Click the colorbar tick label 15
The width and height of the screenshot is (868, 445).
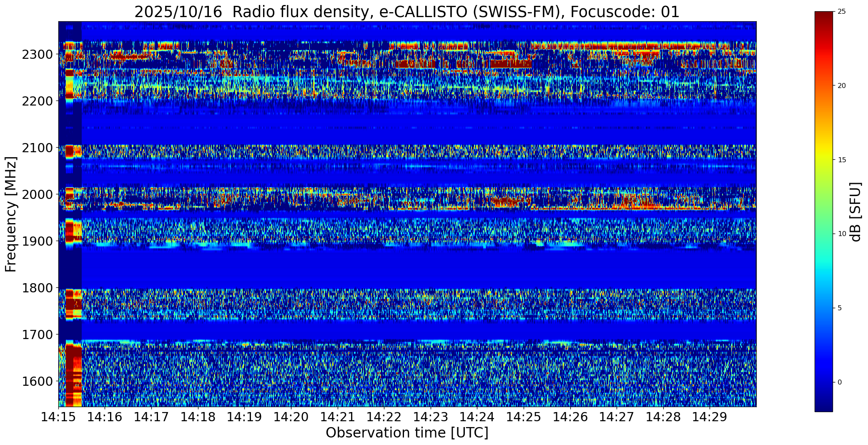(842, 160)
